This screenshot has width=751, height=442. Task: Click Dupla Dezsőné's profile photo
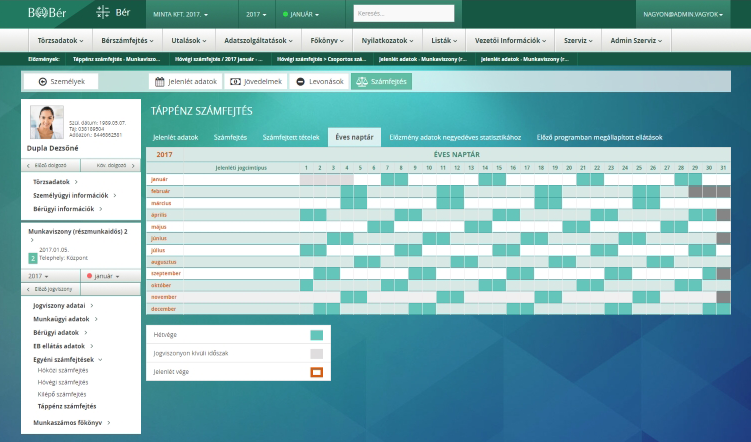point(46,122)
